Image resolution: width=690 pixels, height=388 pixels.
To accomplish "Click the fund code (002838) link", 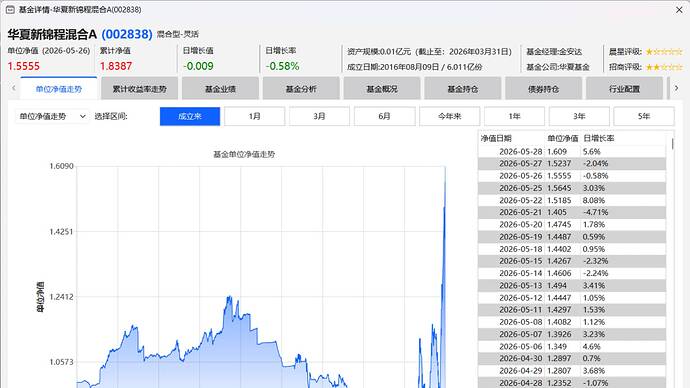I will (x=127, y=34).
